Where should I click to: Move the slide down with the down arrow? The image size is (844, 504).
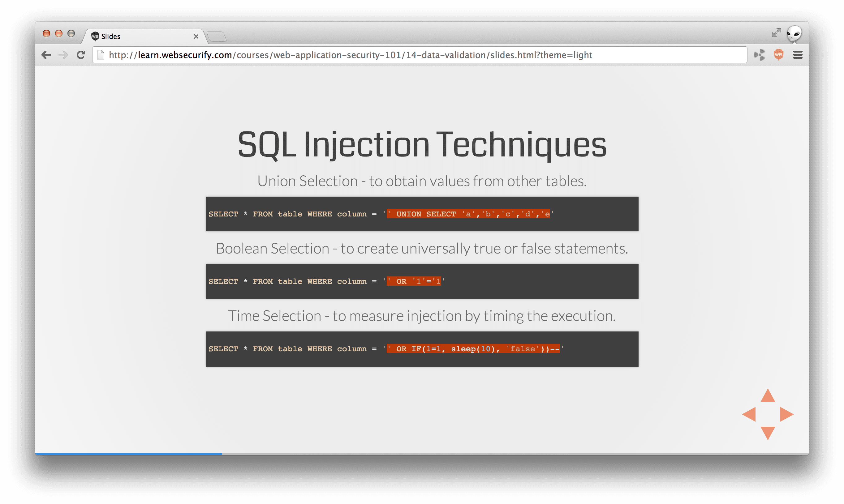click(x=768, y=433)
